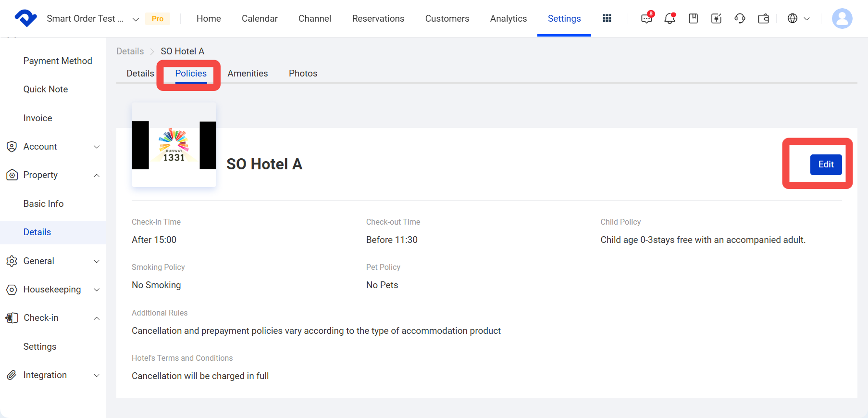
Task: Switch to the Amenities tab
Action: [248, 73]
